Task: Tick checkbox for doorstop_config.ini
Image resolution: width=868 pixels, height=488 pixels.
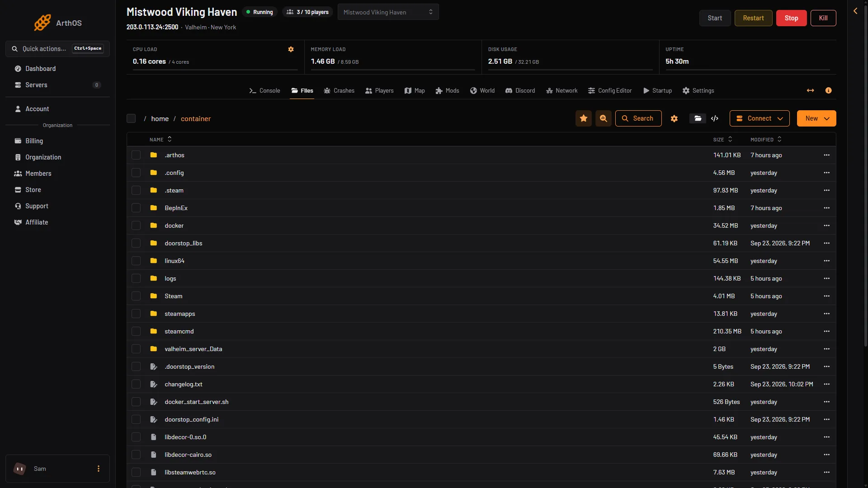Action: coord(136,419)
